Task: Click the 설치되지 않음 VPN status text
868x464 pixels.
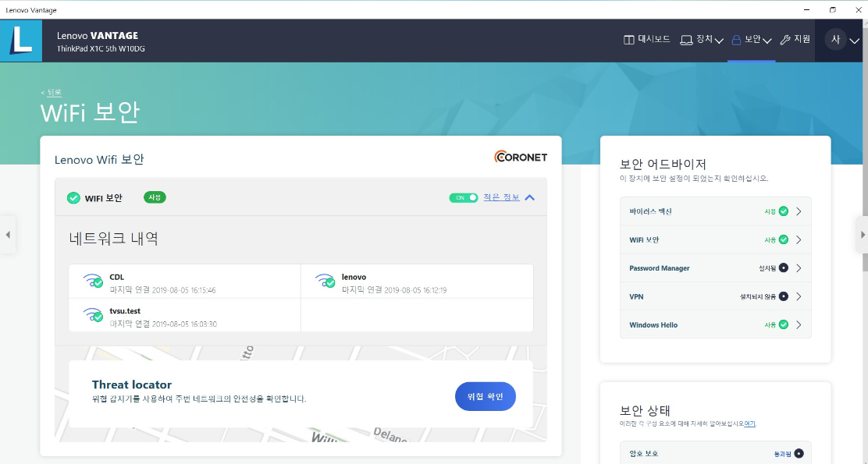Action: coord(758,296)
